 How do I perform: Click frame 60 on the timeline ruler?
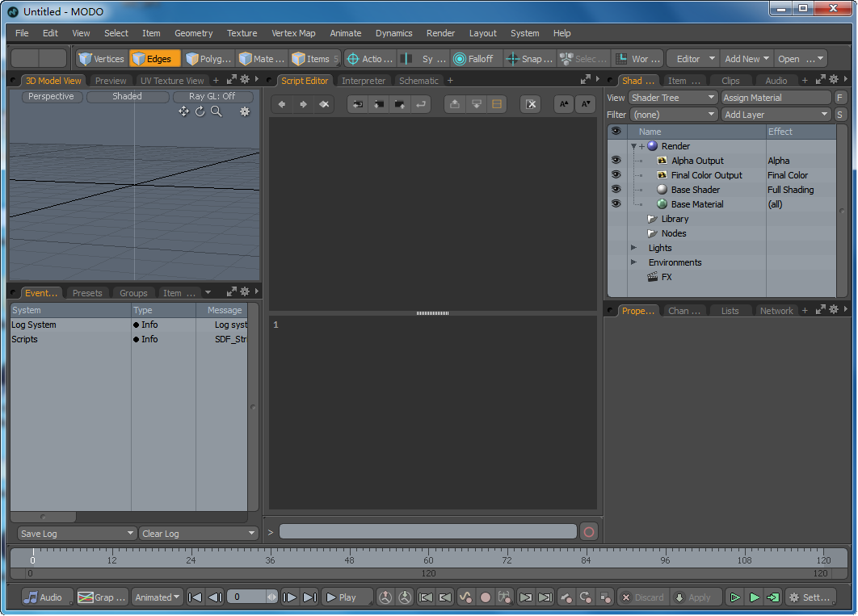(428, 558)
